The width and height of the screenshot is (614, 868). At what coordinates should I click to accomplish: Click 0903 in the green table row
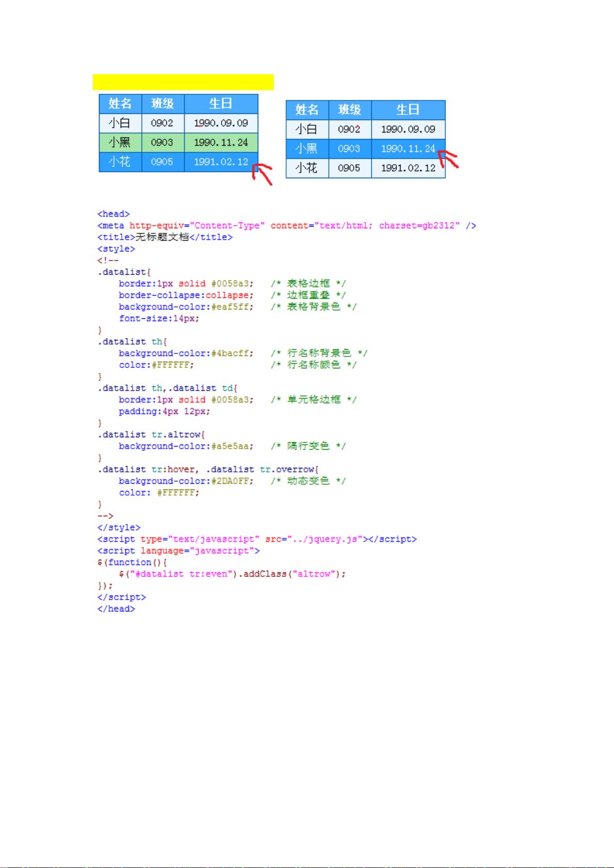(x=162, y=142)
